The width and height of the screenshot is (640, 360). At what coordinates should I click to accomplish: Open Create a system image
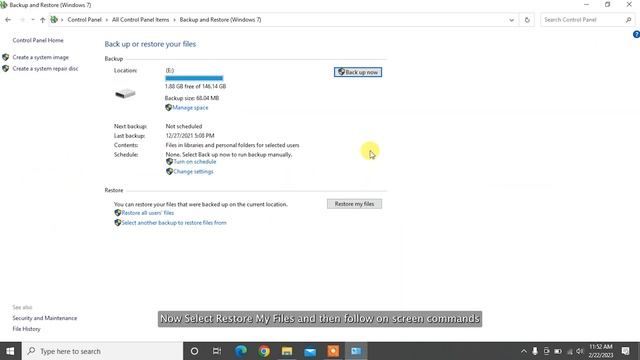pyautogui.click(x=40, y=57)
